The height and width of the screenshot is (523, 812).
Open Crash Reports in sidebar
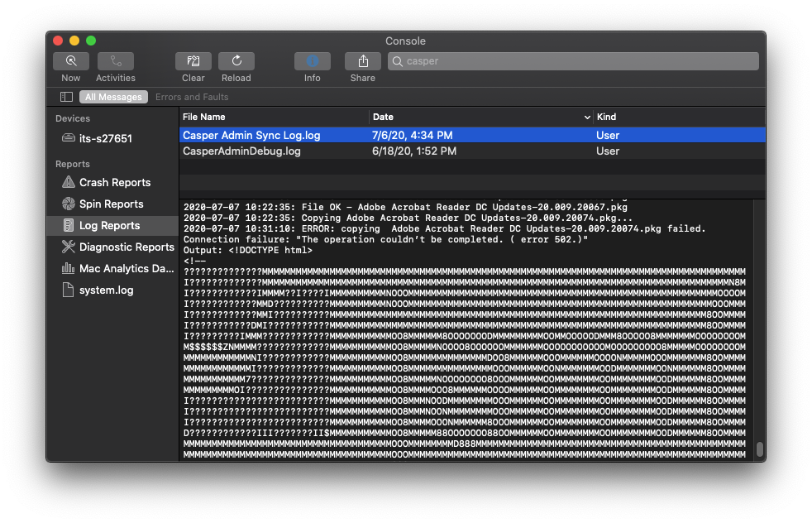pos(113,182)
